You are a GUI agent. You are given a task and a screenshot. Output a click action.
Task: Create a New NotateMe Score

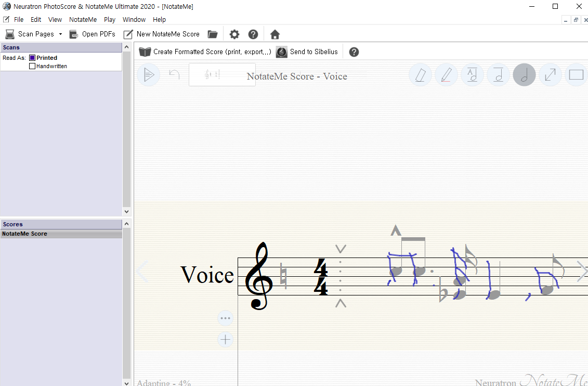pyautogui.click(x=162, y=34)
